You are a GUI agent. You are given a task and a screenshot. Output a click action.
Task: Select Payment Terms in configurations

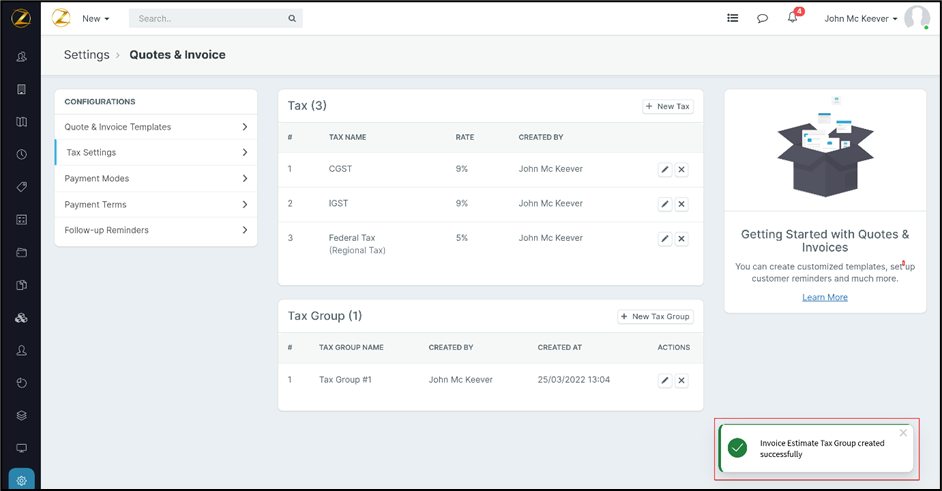coord(155,205)
